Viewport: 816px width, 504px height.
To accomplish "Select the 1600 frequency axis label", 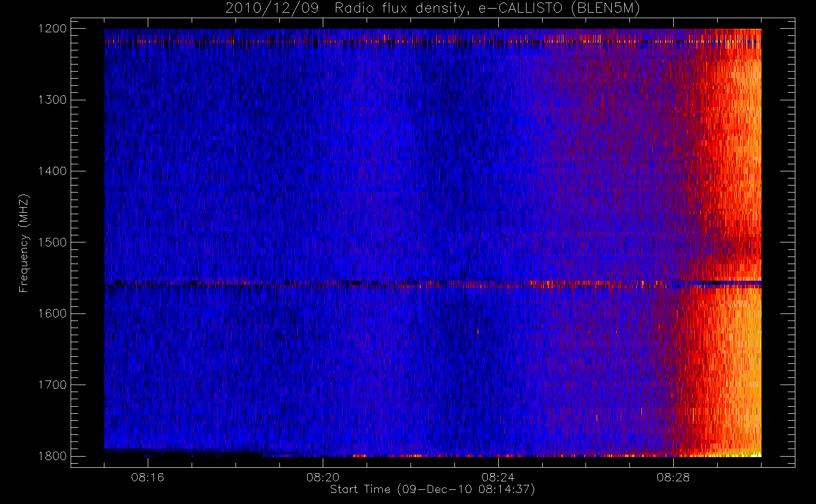I will tap(52, 313).
